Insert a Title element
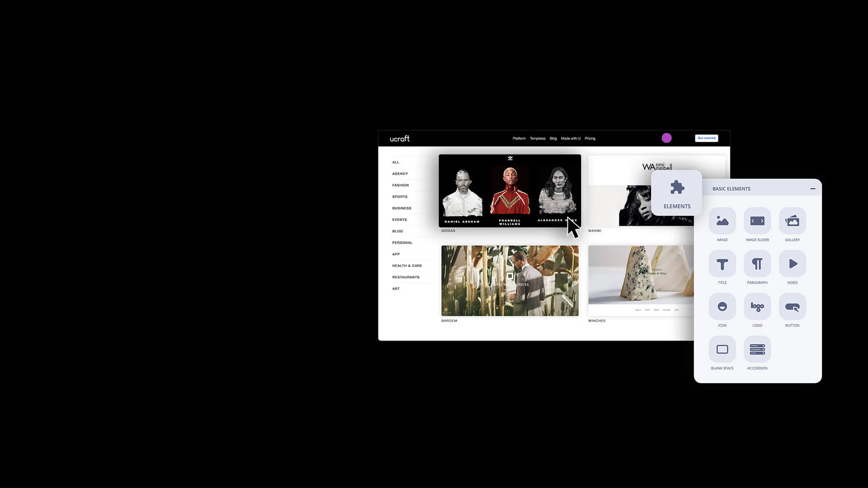Screen dimensions: 868x488 click(x=722, y=264)
